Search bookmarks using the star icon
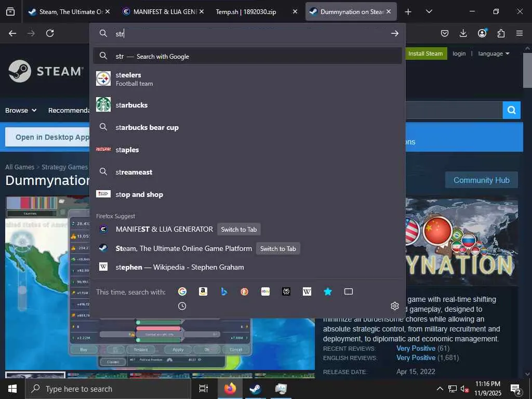 (328, 291)
